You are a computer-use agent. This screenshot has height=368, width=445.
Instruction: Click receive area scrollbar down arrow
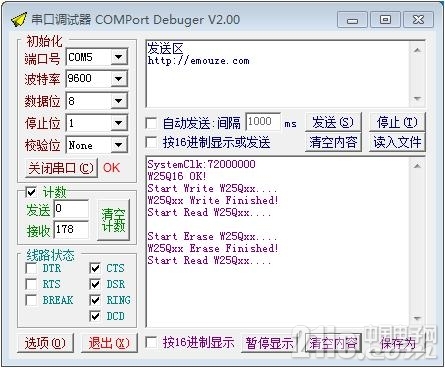417,319
